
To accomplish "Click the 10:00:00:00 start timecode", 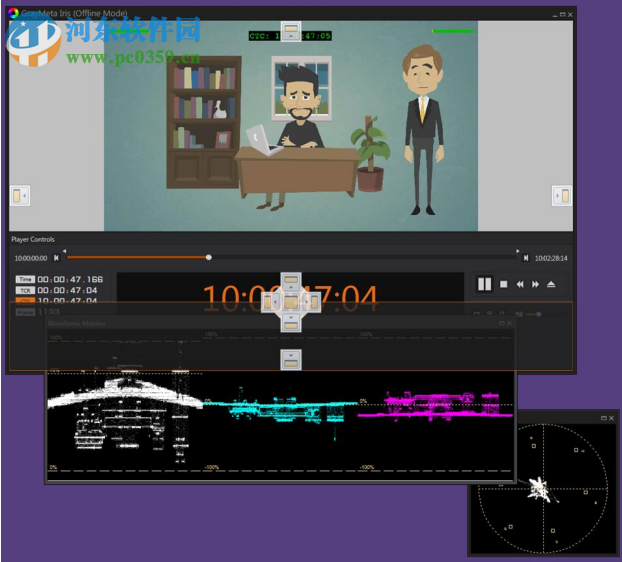I will click(31, 258).
